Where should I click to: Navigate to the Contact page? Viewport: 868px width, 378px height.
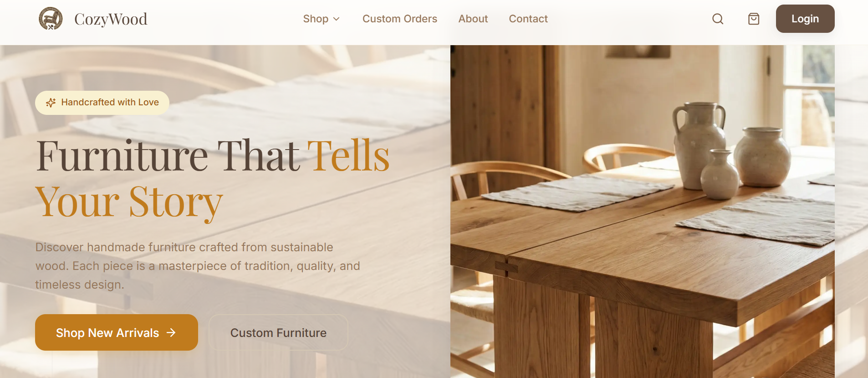point(528,19)
